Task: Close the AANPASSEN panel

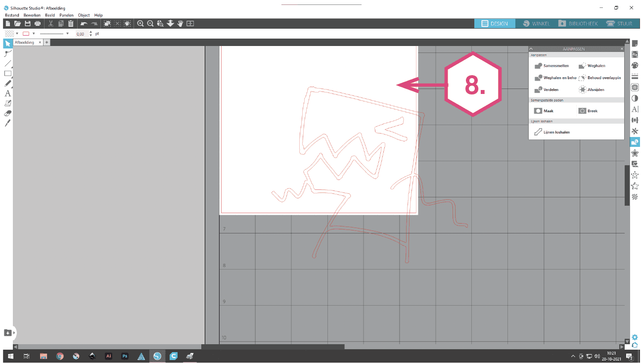Action: coord(622,49)
